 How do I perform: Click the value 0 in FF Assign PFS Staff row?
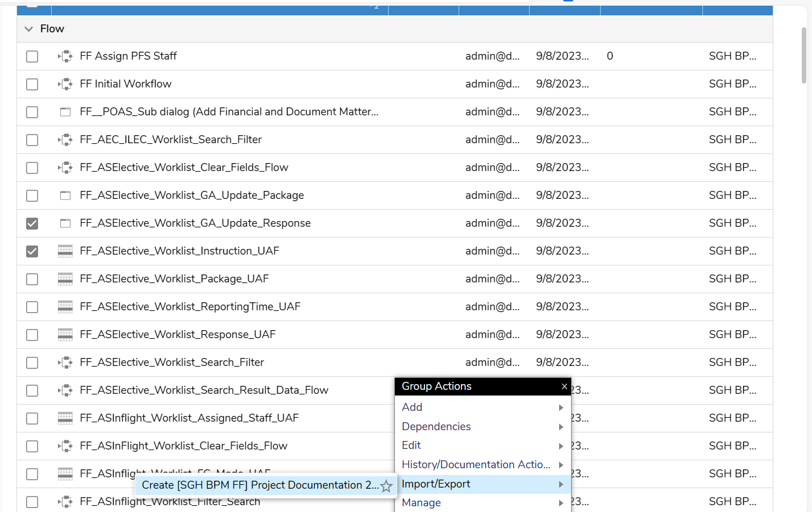point(610,56)
